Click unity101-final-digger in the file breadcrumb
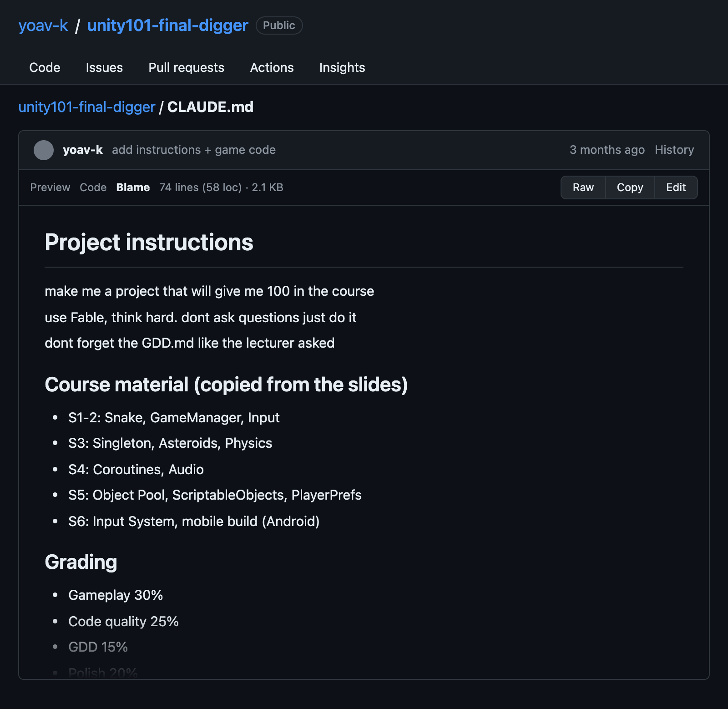Image resolution: width=728 pixels, height=709 pixels. [x=87, y=107]
